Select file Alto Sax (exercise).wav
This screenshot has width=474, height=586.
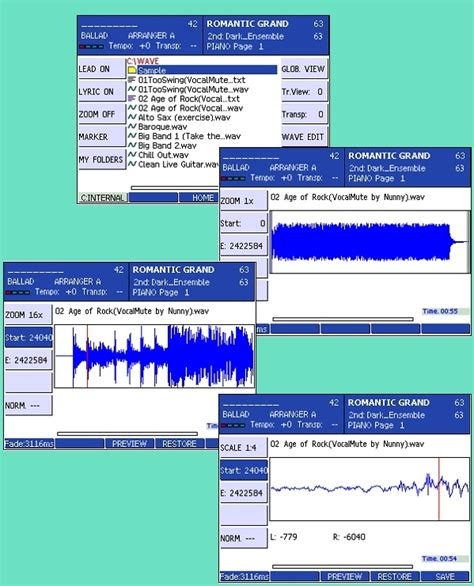tap(184, 117)
